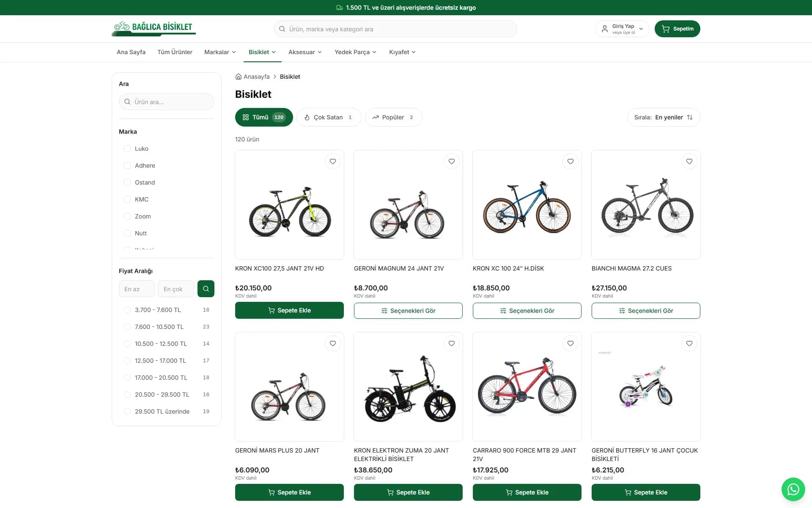Viewport: 812px width, 508px height.
Task: Tick the Ostand brand checkbox
Action: [127, 182]
